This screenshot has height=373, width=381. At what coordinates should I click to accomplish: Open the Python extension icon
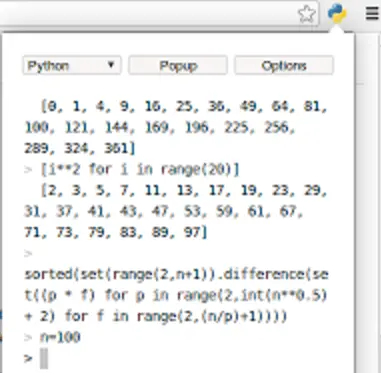point(337,13)
